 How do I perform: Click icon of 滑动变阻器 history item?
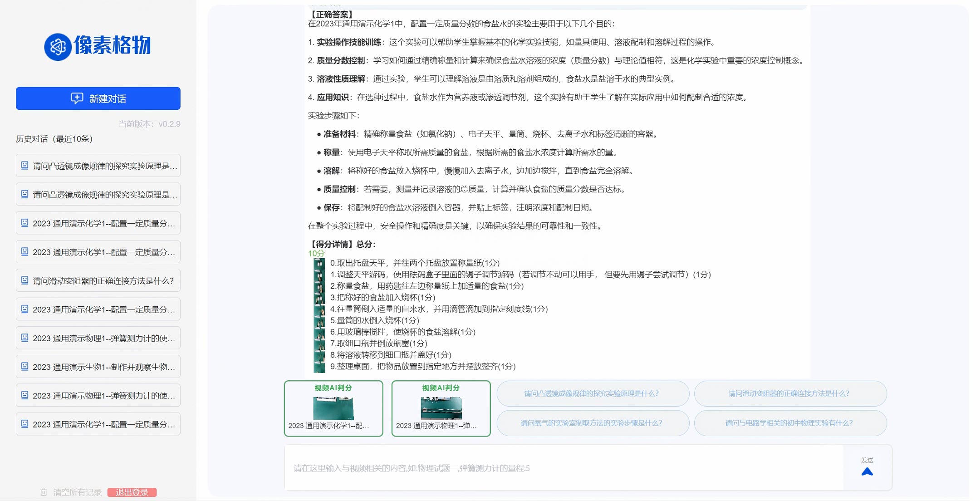click(x=25, y=280)
